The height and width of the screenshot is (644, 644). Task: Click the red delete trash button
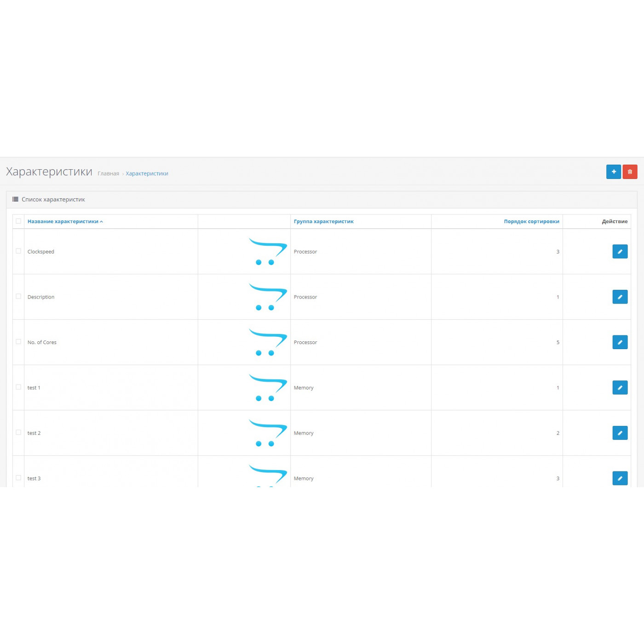[630, 172]
